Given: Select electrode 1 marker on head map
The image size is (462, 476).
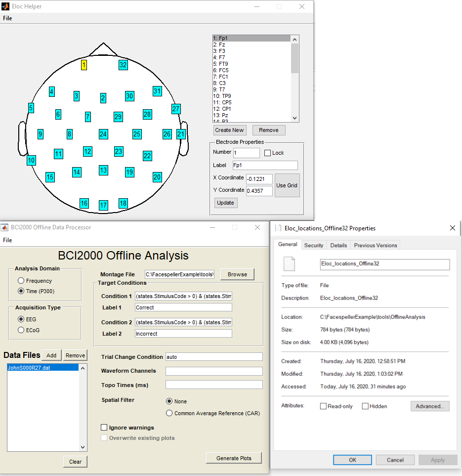Looking at the screenshot, I should point(84,65).
